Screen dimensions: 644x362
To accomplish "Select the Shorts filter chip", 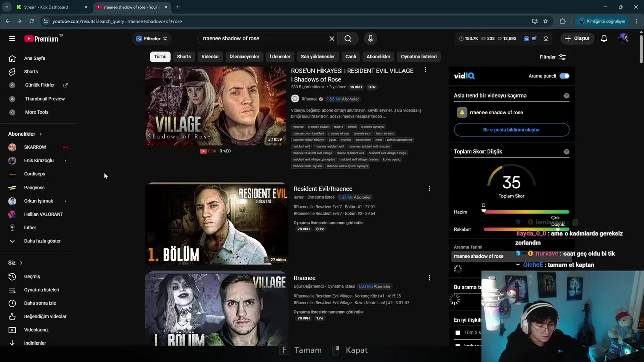I will 184,57.
